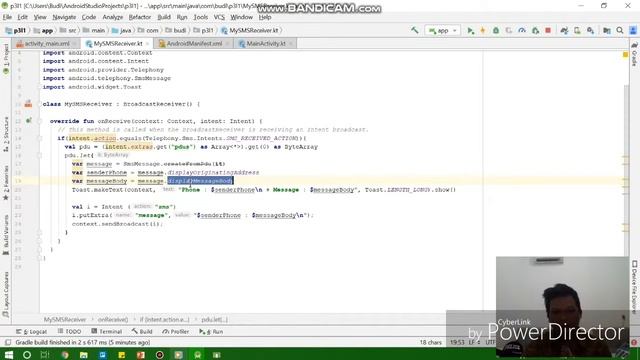Switch to the MainActivity.kt tab
The height and width of the screenshot is (360, 640).
coord(266,43)
